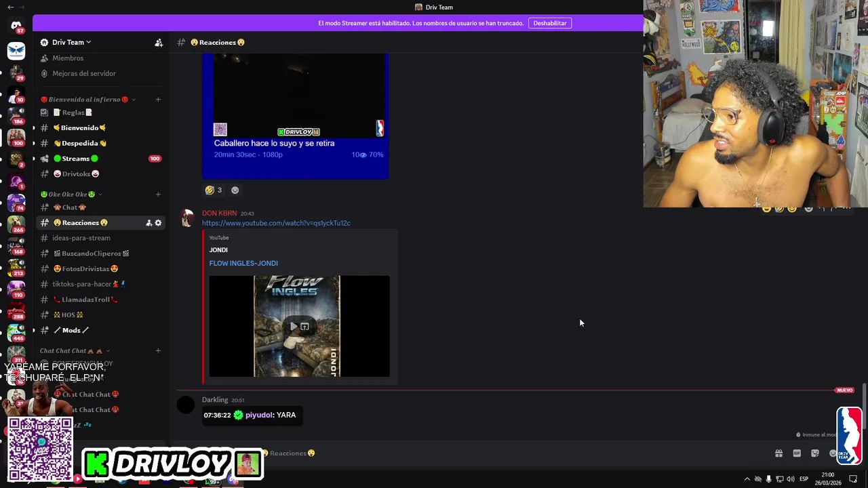The image size is (868, 488).
Task: Play the FLOW INGLES video embed
Action: coord(294,327)
